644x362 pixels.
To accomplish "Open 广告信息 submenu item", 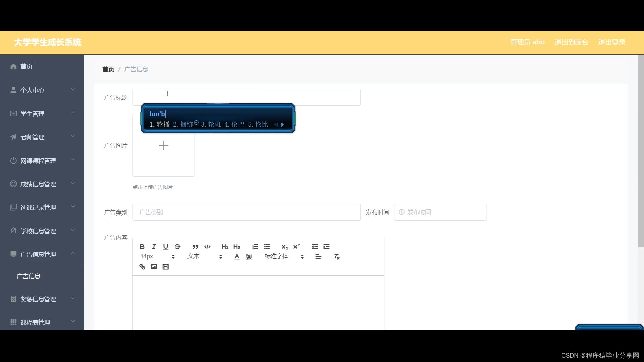I will click(29, 276).
